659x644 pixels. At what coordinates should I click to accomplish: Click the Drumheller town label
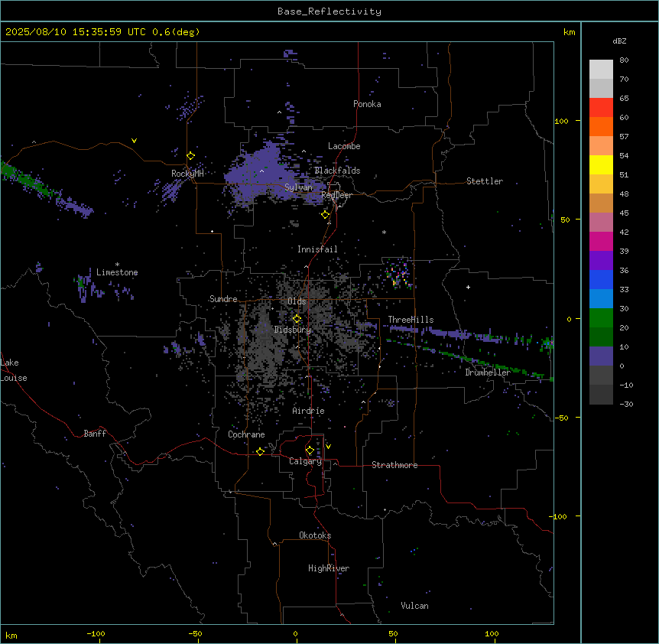[x=488, y=372]
